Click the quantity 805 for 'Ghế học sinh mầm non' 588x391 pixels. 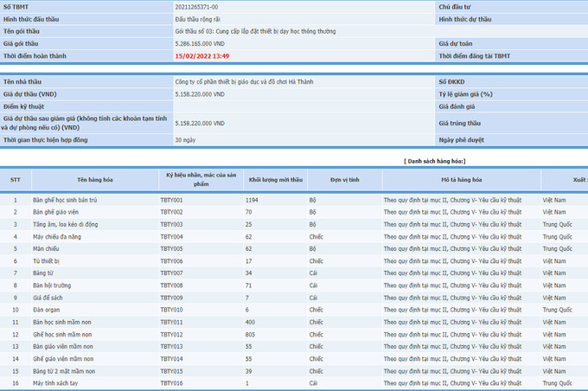click(x=252, y=333)
